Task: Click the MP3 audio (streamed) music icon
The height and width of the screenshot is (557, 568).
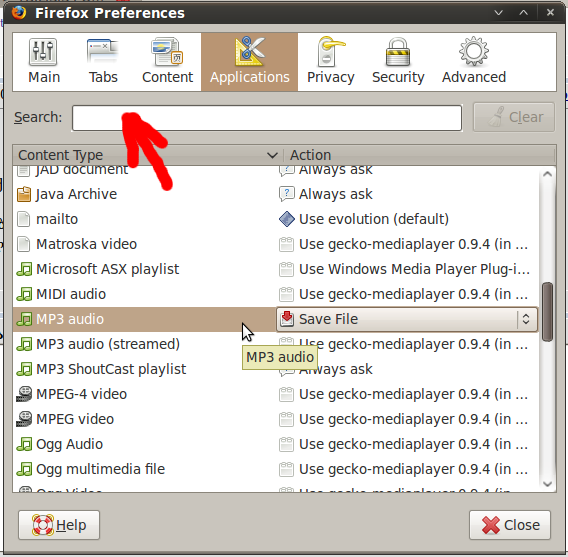Action: [24, 344]
